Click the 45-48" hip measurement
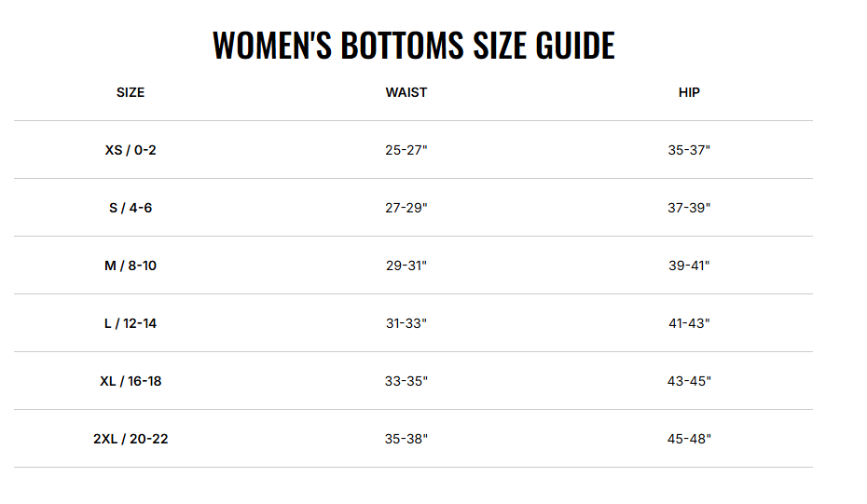Image resolution: width=867 pixels, height=504 pixels. pyautogui.click(x=689, y=439)
